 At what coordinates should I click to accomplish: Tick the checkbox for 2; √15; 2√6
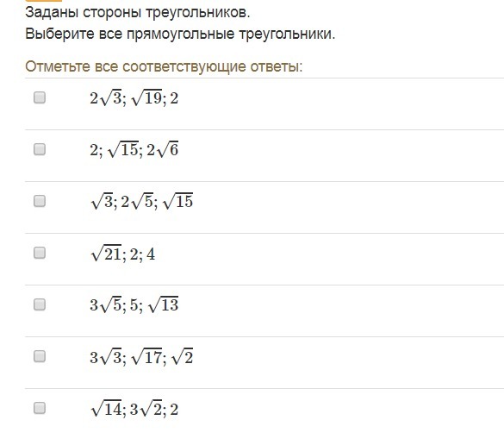40,149
